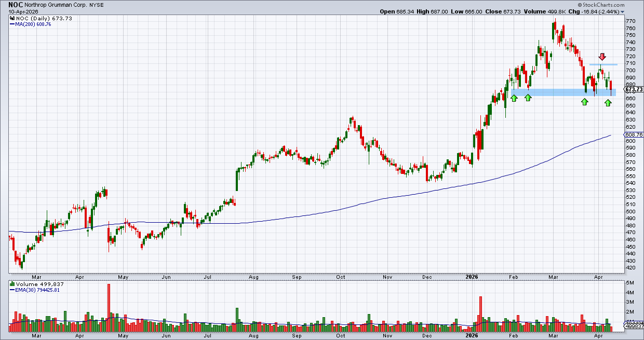
Task: Click the 720 tick on right price axis
Action: (630, 56)
